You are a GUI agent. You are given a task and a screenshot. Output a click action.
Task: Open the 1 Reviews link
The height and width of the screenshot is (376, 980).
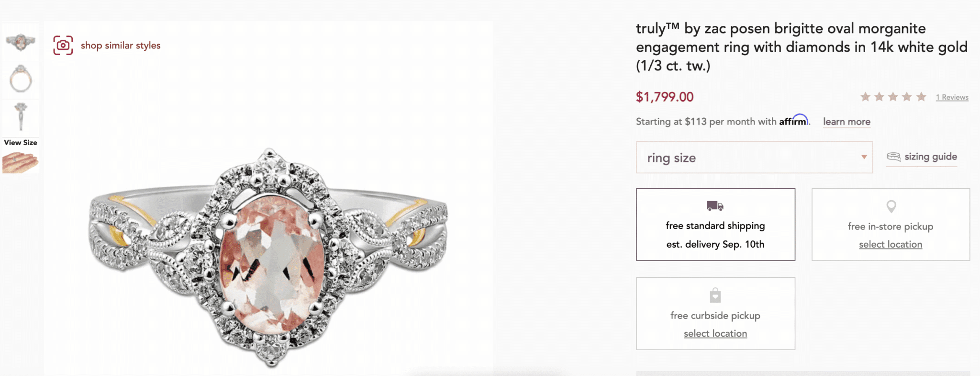pos(952,97)
